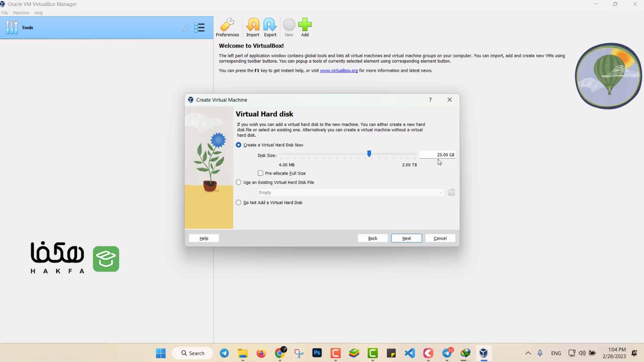Click the volume tray icon

pos(582,353)
